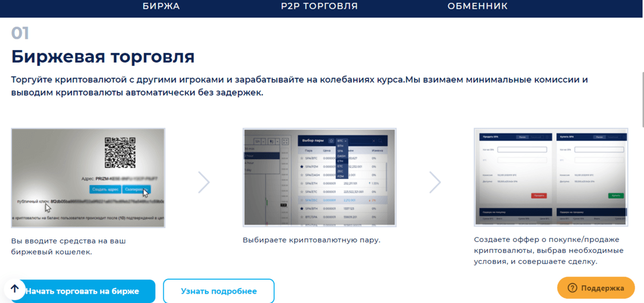Screen dimensions: 644x303
Task: Click the Узнать подробнее button
Action: (x=218, y=291)
